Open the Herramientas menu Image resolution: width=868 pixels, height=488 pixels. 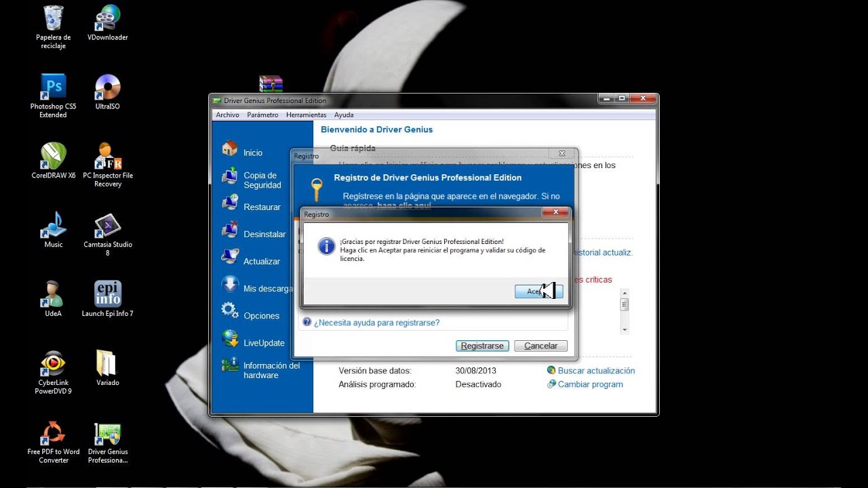pos(307,115)
